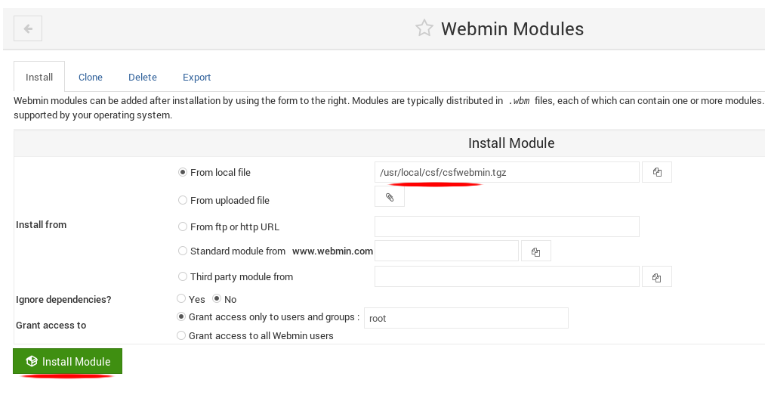Open the Export tab

196,77
